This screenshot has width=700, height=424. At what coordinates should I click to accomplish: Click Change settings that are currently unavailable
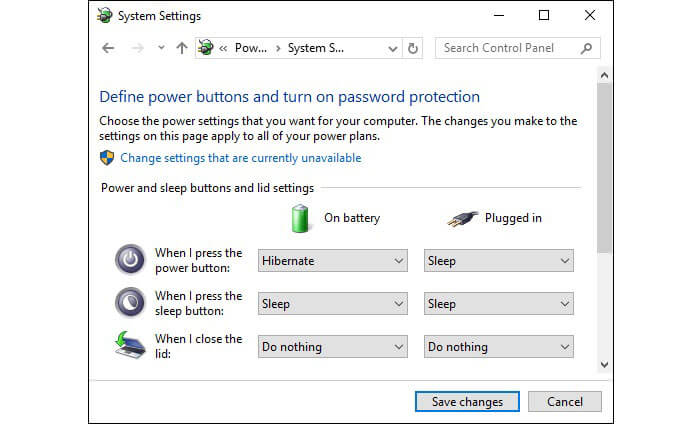click(240, 158)
